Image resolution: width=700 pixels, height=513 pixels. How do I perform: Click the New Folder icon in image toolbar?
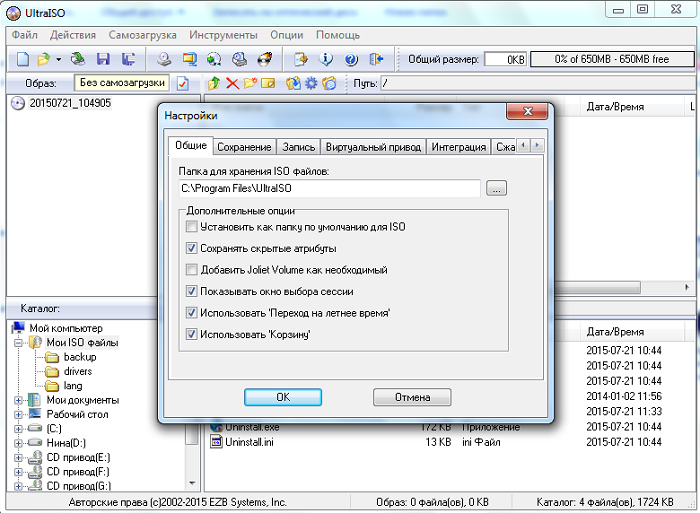[250, 83]
